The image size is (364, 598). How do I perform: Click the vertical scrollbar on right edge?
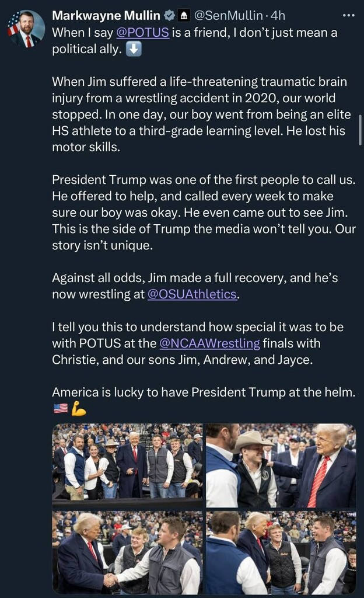pyautogui.click(x=360, y=134)
